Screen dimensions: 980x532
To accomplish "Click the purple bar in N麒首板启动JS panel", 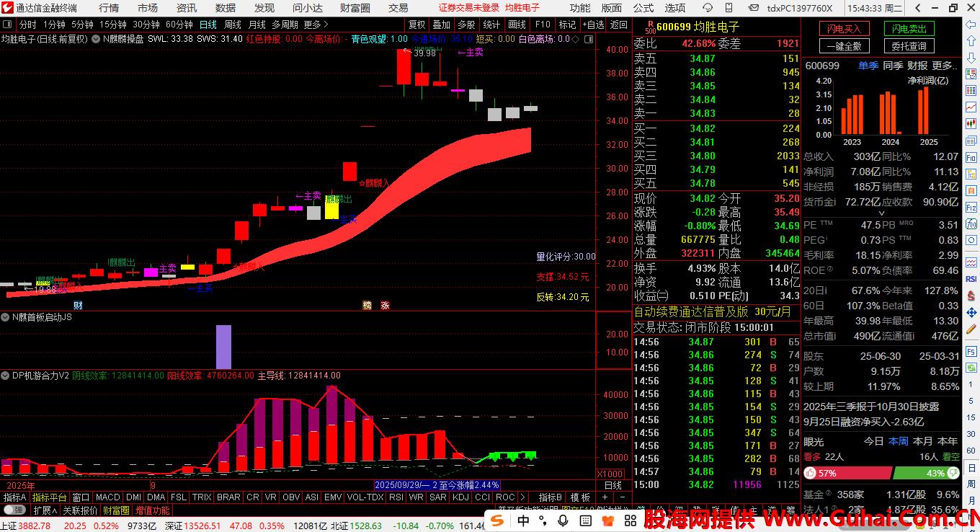I will point(223,346).
